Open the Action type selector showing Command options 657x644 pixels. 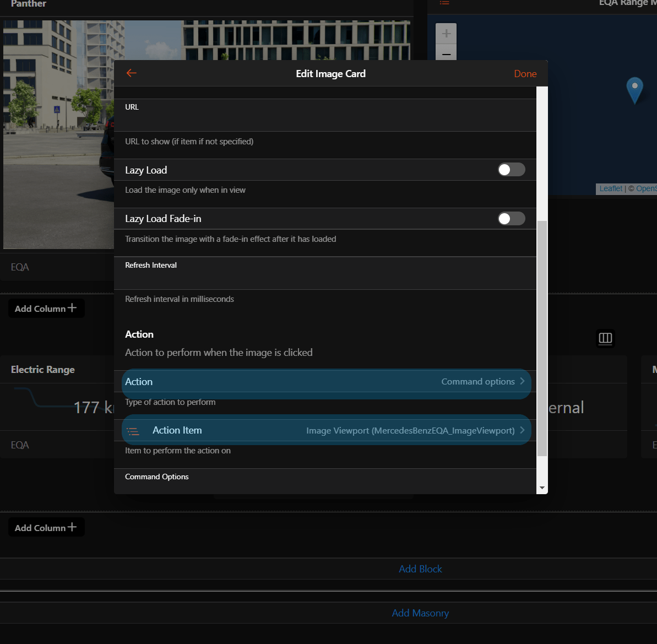tap(326, 382)
